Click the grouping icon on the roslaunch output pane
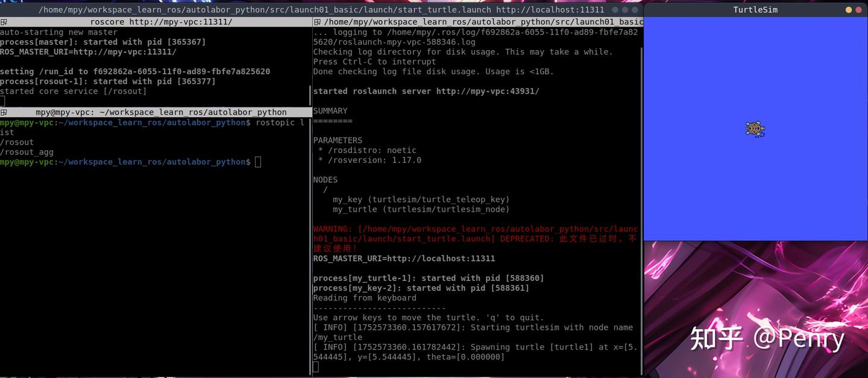The image size is (868, 378). click(x=316, y=22)
